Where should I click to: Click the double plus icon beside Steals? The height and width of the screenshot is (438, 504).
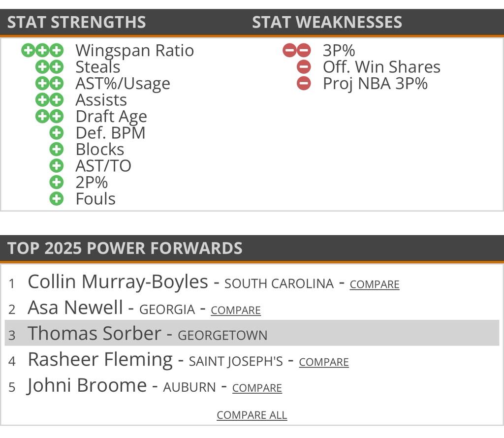(x=50, y=67)
